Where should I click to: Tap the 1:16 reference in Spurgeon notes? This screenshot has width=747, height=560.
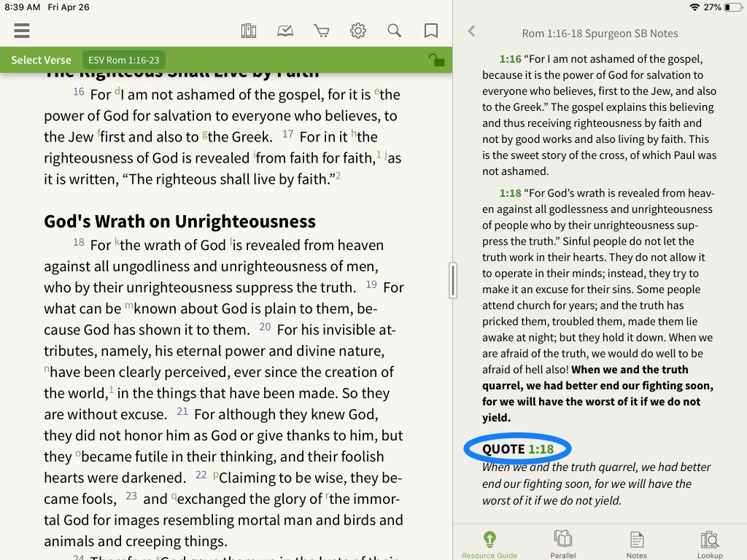(510, 59)
